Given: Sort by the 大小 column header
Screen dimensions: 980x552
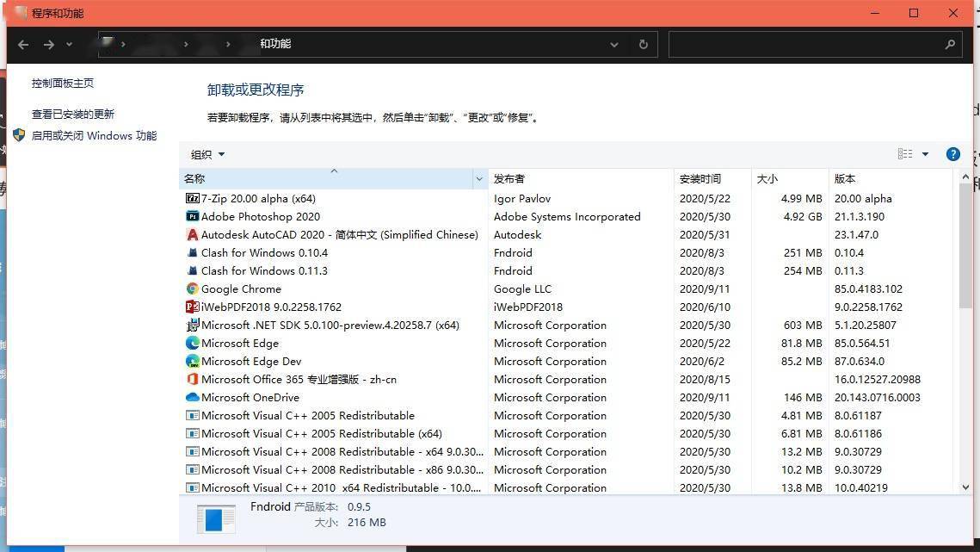Looking at the screenshot, I should 790,179.
